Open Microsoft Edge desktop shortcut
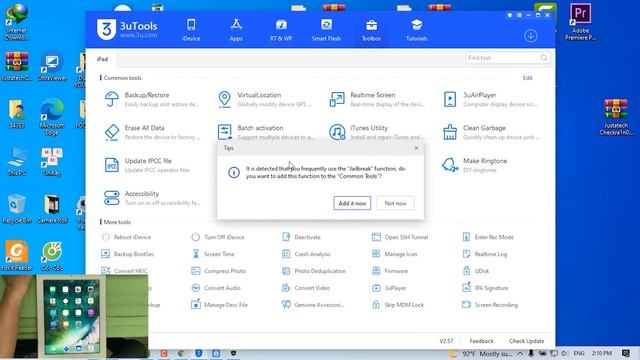 coord(52,117)
